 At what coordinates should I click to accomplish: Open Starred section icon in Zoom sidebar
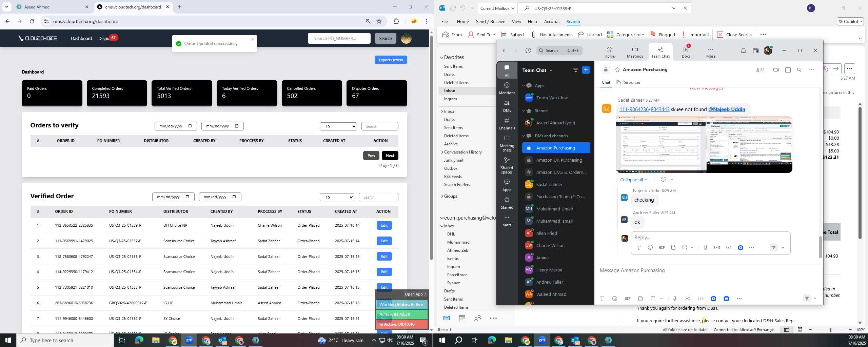click(x=507, y=203)
